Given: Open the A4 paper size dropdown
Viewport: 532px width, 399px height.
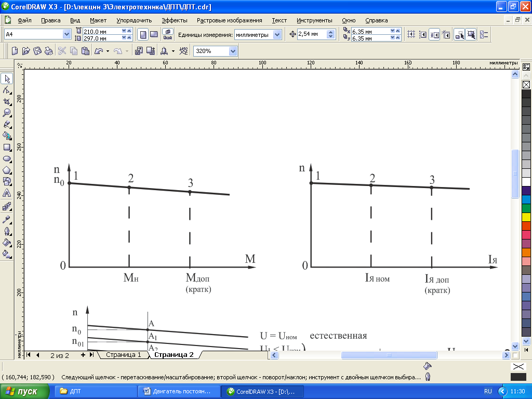Looking at the screenshot, I should (66, 34).
